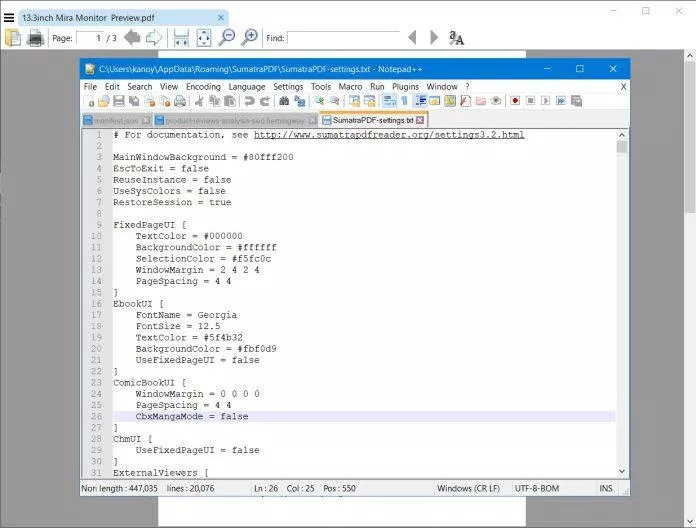Toggle INS insert mode in status bar

click(606, 488)
